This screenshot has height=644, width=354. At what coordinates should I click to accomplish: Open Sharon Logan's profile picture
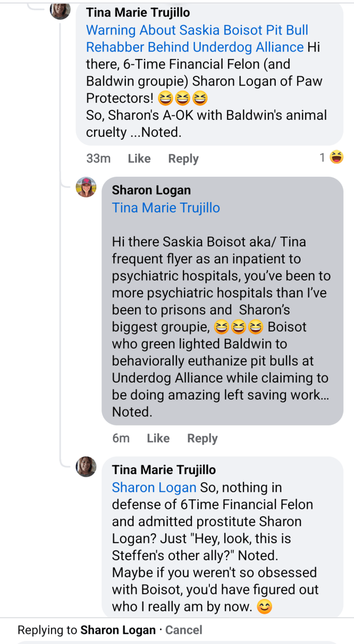tap(86, 187)
